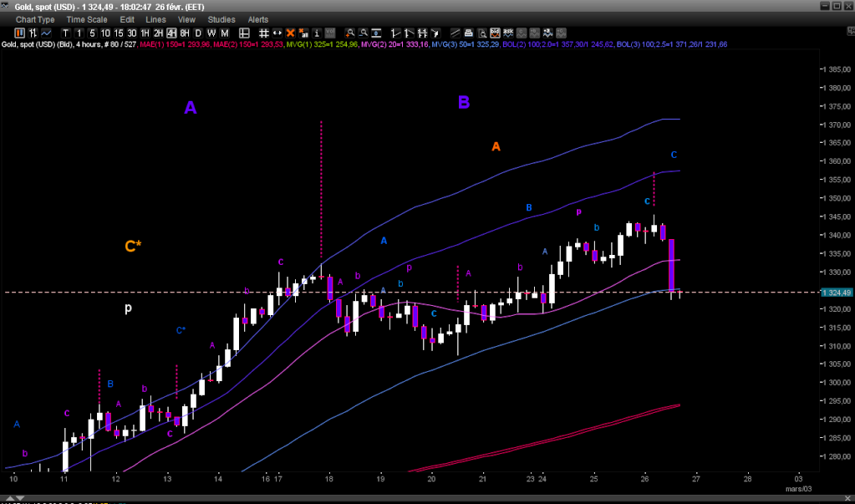Select the weekly (W) timeframe button
This screenshot has height=504, width=855.
(211, 33)
